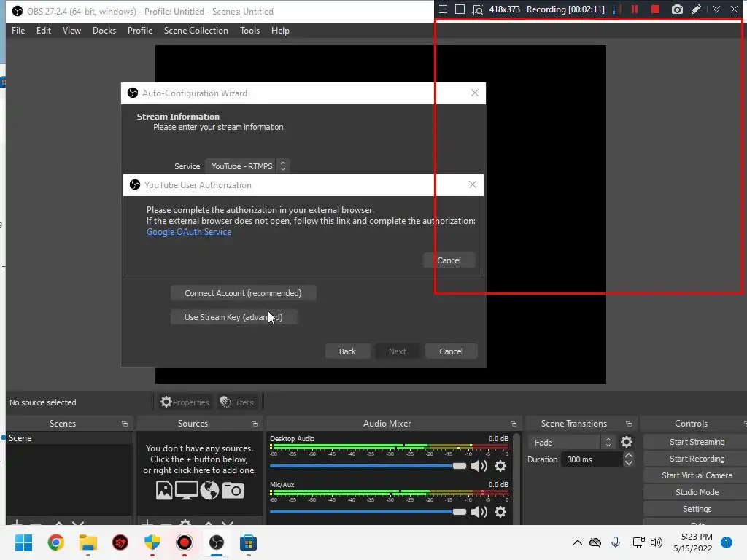Screen dimensions: 747x560
Task: Click Start Recording
Action: click(x=697, y=459)
